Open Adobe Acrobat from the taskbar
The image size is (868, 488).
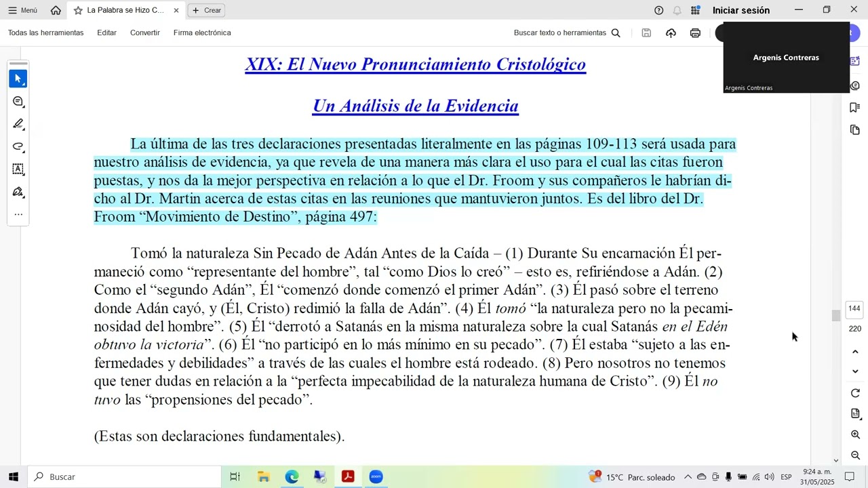[348, 477]
